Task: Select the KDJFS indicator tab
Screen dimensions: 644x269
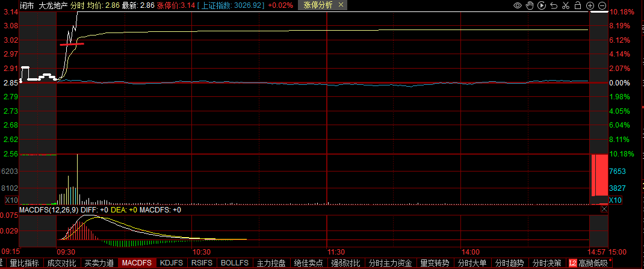Action: pyautogui.click(x=172, y=263)
